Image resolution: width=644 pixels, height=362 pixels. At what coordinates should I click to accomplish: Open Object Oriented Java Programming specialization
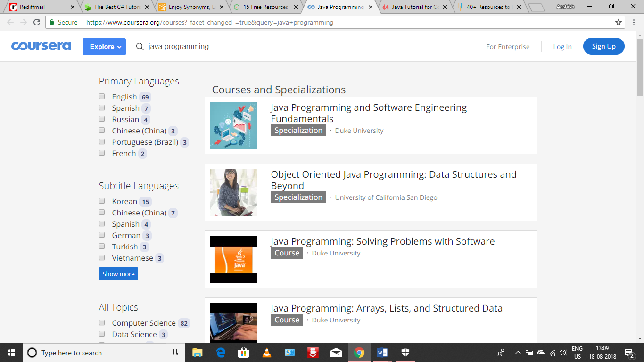[x=394, y=180]
